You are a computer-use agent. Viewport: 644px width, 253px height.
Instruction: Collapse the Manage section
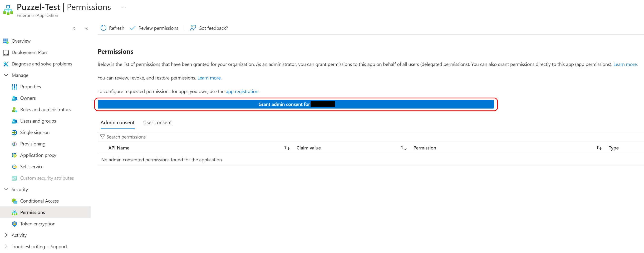(x=6, y=75)
